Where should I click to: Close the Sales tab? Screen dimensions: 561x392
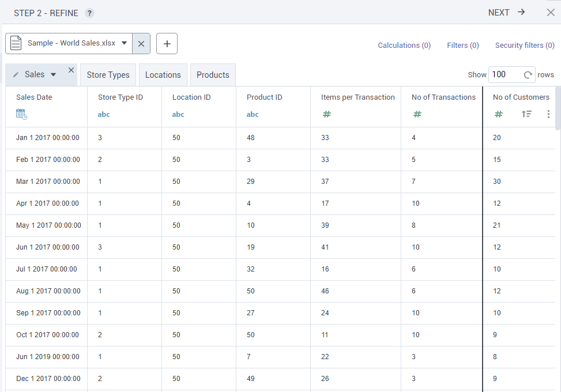[71, 70]
